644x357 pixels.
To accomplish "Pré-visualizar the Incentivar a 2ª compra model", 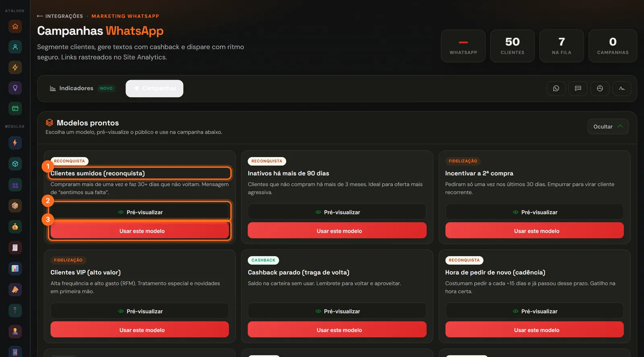I will click(535, 212).
